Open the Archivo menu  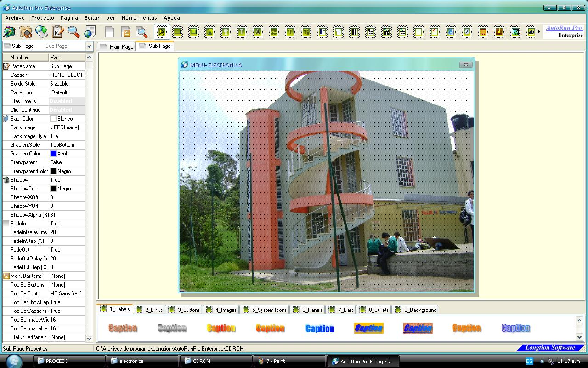pyautogui.click(x=15, y=18)
